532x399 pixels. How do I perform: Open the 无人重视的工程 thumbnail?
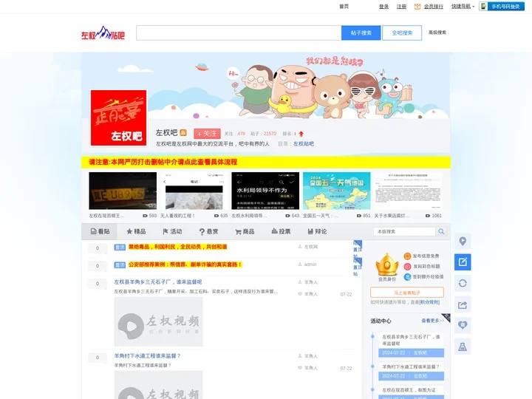(x=194, y=191)
